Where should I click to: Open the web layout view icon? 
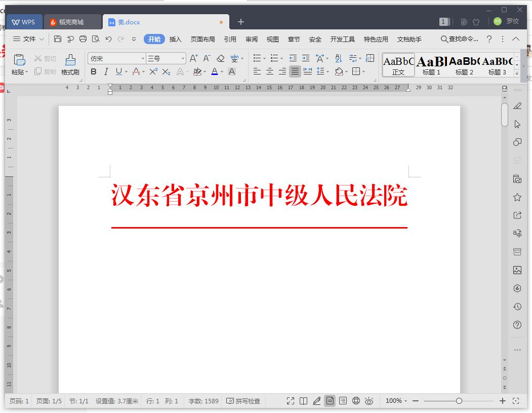pyautogui.click(x=356, y=400)
